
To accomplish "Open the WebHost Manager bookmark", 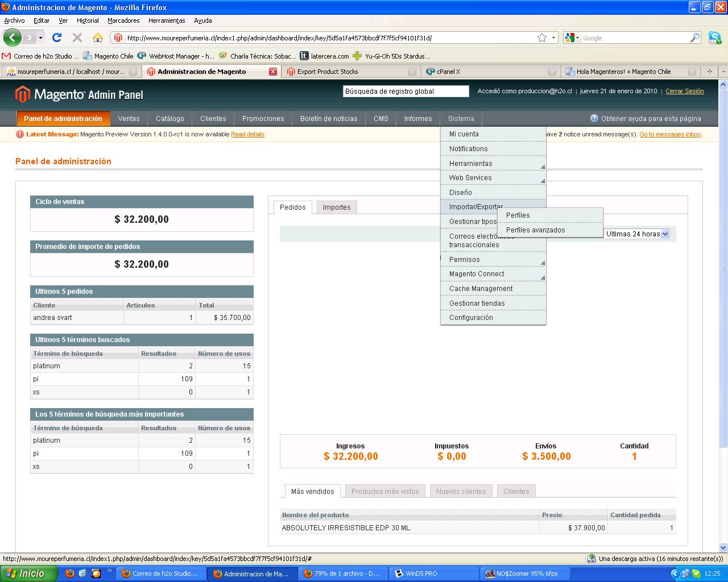I will click(x=176, y=56).
